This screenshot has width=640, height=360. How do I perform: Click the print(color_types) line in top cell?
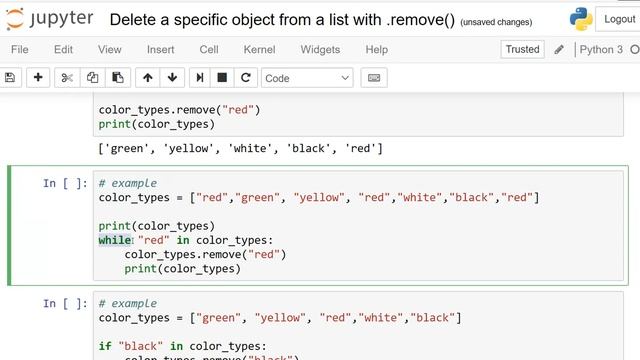[x=156, y=124]
